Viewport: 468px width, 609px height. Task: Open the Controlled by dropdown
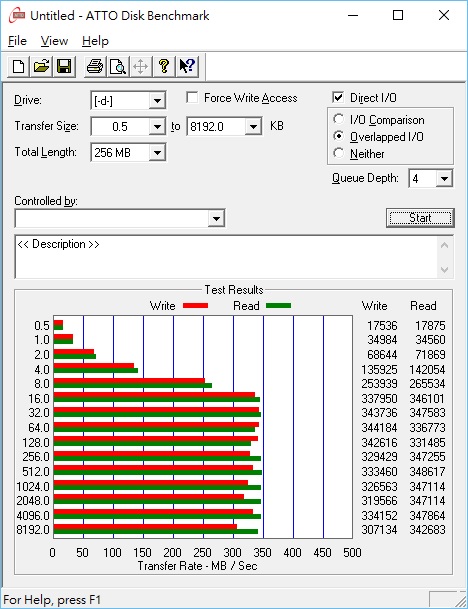216,219
